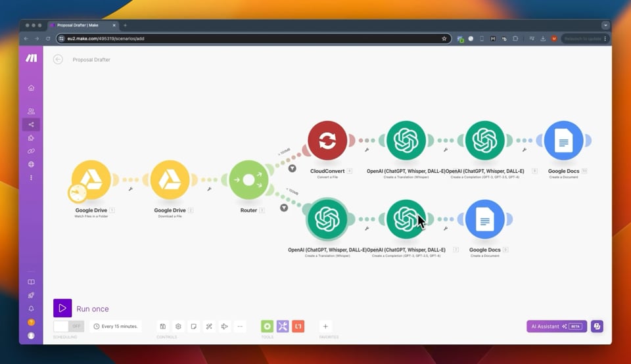Click the Flow control green tool icon

click(268, 326)
